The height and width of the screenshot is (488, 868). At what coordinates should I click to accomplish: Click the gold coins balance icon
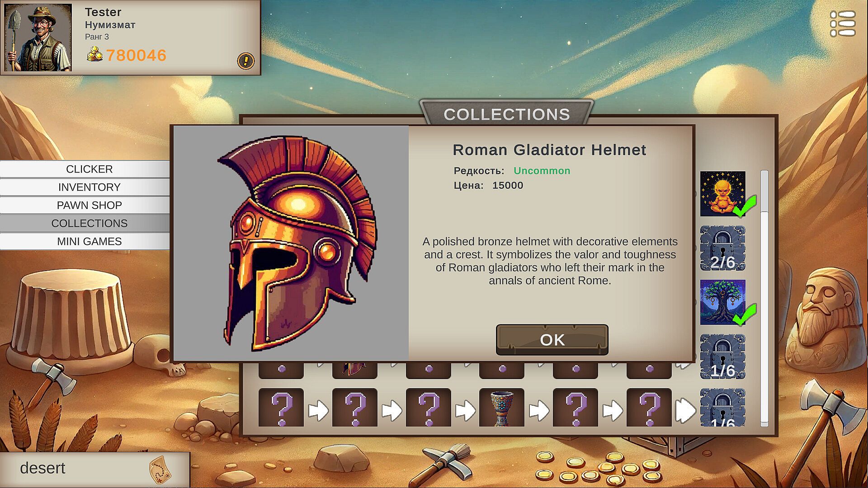click(x=95, y=54)
